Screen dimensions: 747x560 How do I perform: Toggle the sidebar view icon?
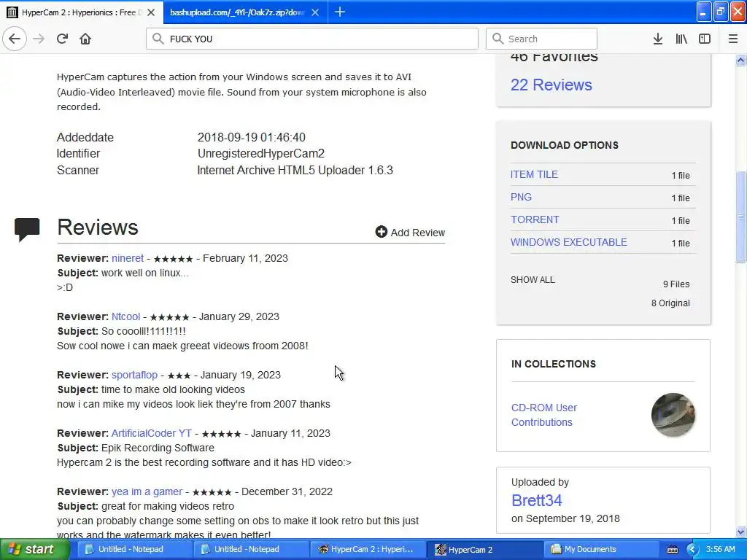click(x=705, y=39)
